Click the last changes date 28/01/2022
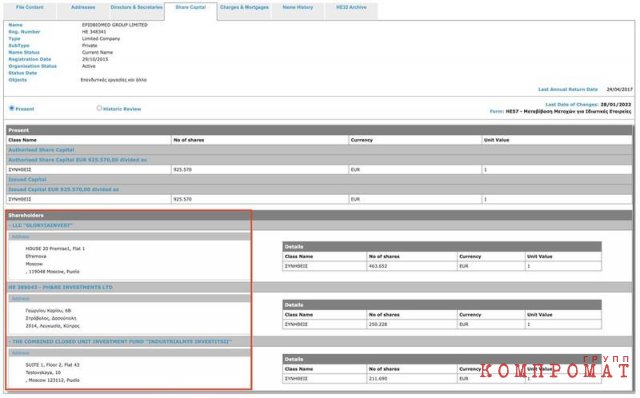Image resolution: width=640 pixels, height=398 pixels. [616, 105]
